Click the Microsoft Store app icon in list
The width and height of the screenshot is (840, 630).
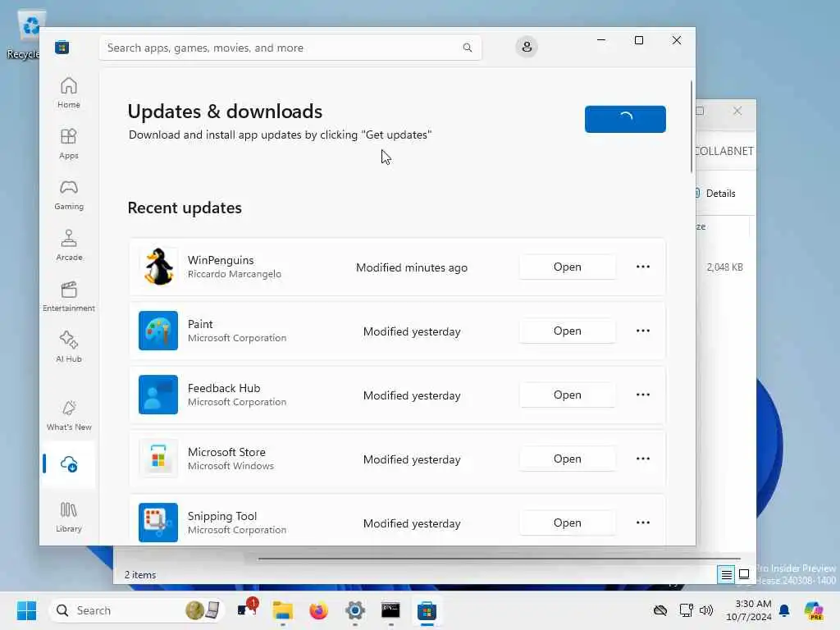click(x=158, y=459)
